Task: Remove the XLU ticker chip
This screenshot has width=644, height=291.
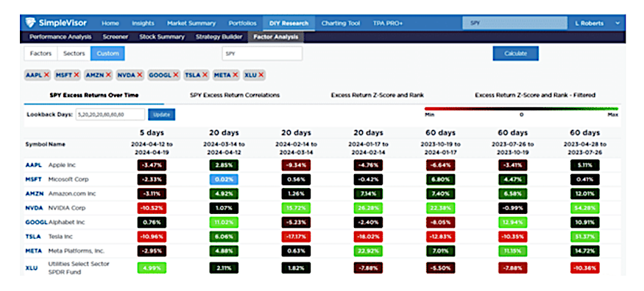Action: click(261, 75)
